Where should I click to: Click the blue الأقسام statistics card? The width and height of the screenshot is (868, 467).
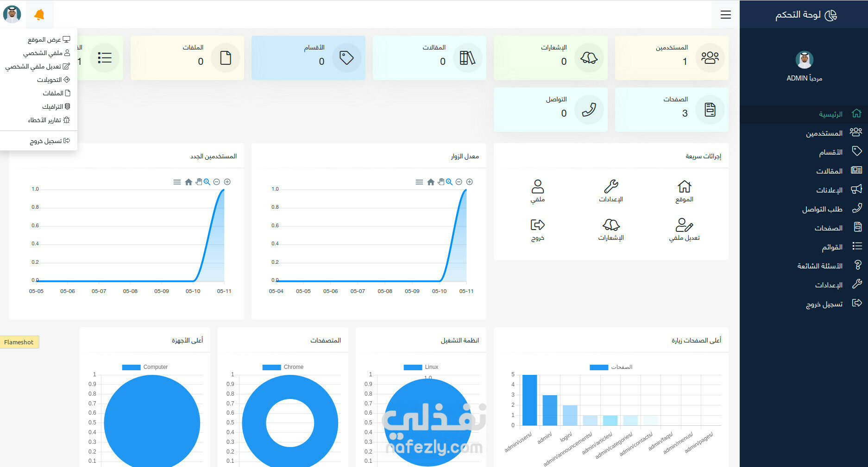coord(308,58)
